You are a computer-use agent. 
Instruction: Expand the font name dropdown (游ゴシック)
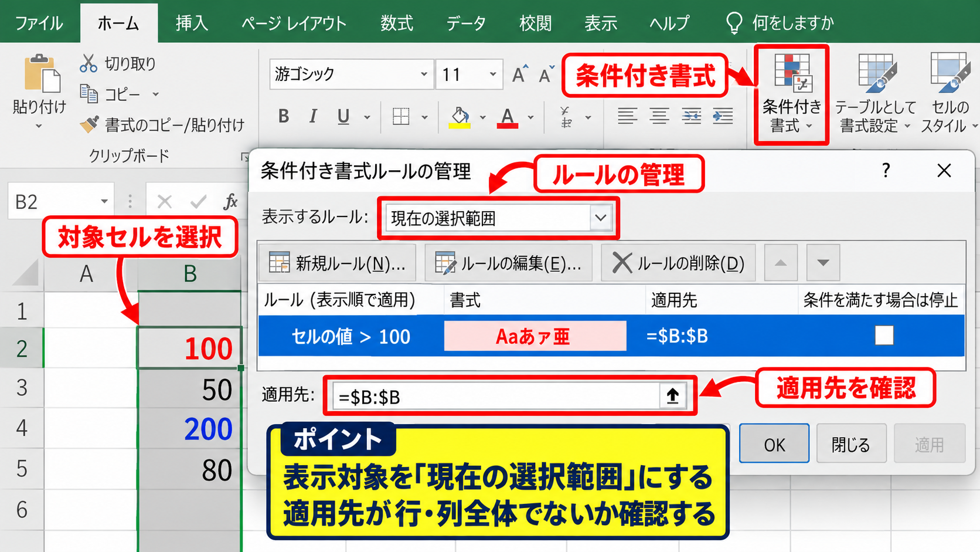[x=424, y=74]
